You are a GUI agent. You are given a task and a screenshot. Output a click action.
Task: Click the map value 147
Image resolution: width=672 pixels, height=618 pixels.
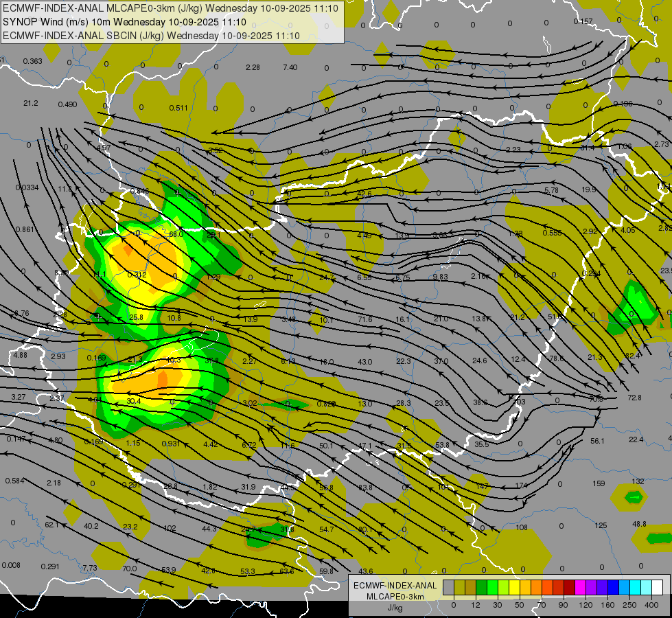(482, 486)
